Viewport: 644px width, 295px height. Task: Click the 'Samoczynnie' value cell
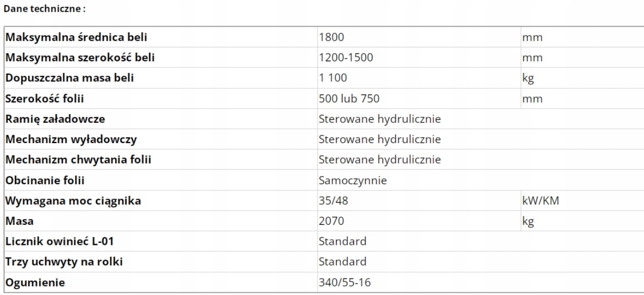(353, 180)
